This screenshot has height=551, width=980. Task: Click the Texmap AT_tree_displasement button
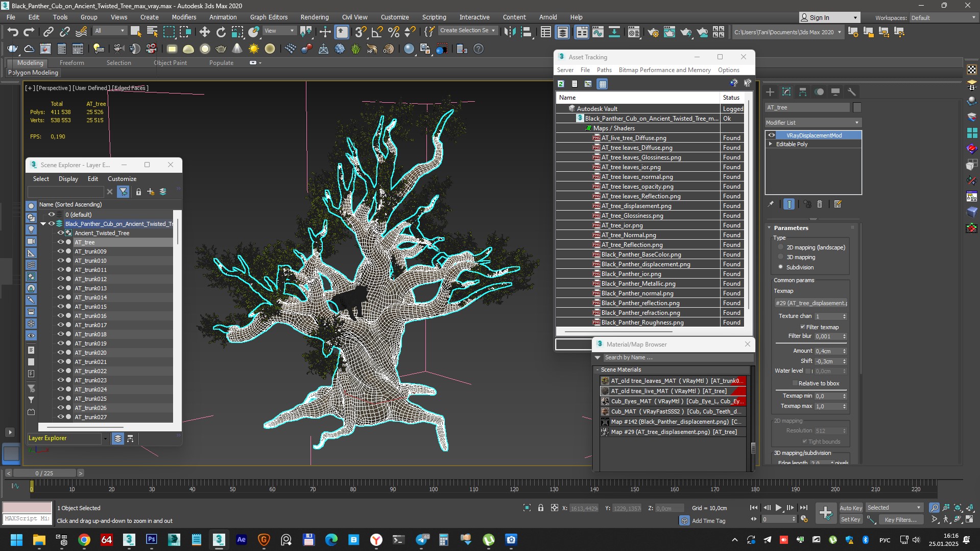811,303
